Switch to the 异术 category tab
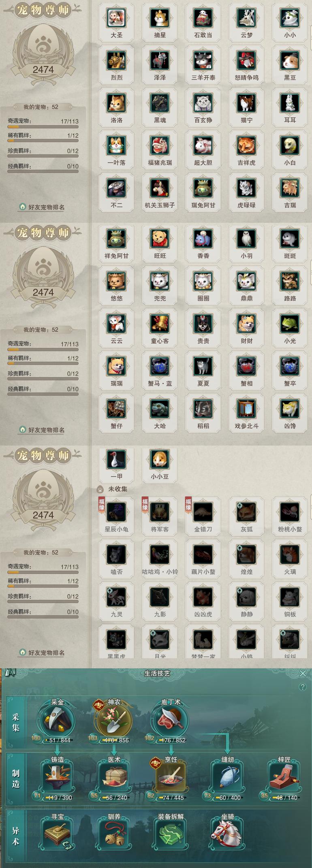Image resolution: width=312 pixels, height=868 pixels. tap(15, 836)
